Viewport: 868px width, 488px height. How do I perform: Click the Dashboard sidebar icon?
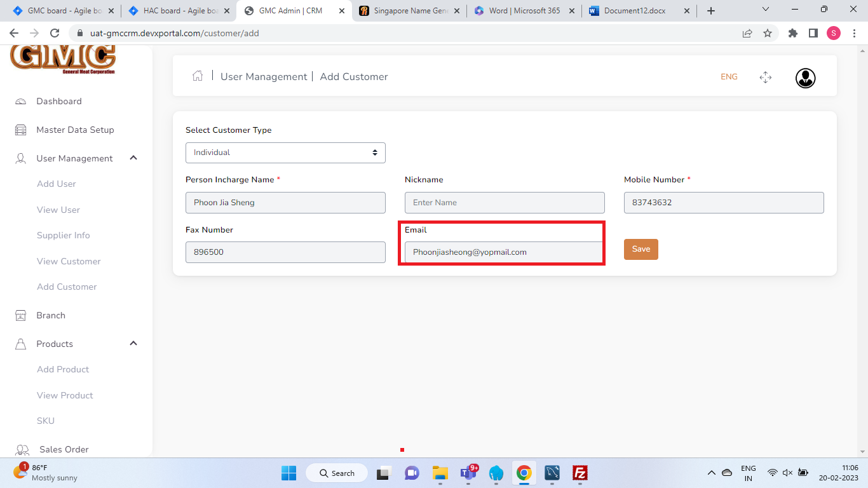point(21,102)
